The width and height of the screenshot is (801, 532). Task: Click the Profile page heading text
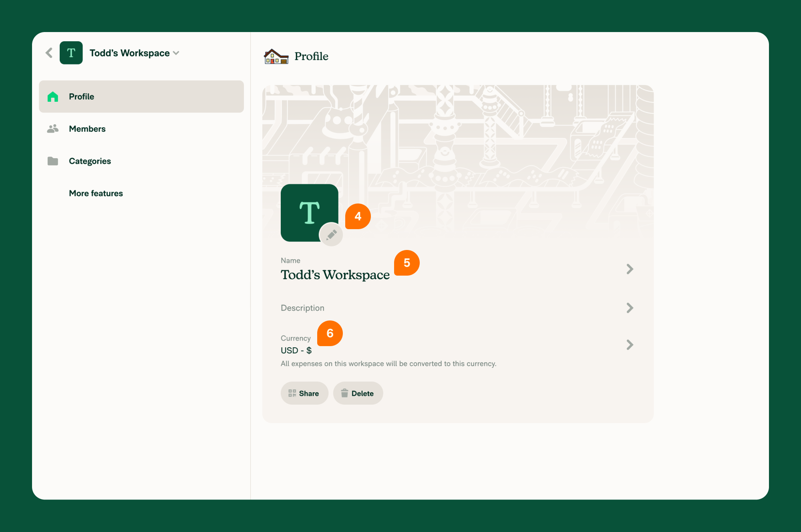click(x=311, y=56)
